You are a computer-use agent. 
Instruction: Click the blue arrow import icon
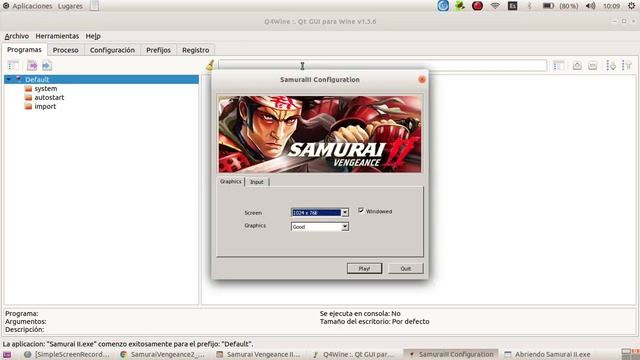point(47,65)
